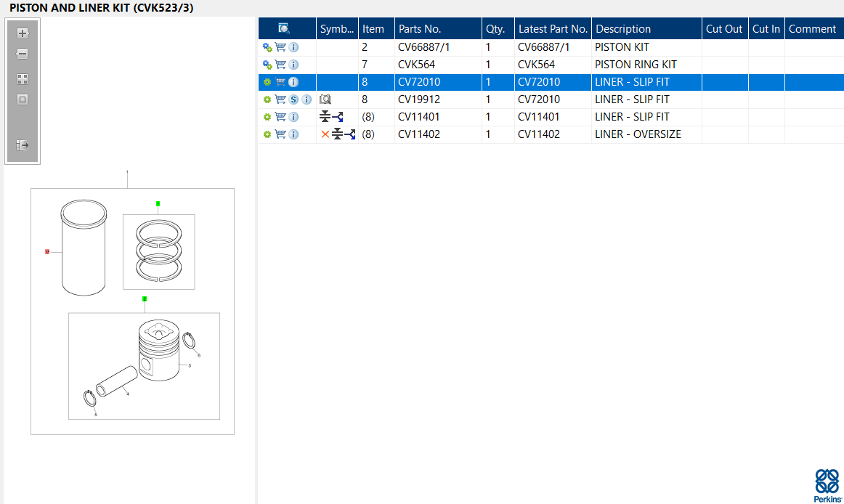The height and width of the screenshot is (504, 844).
Task: Click the compress-lines symbol for CV11401
Action: click(x=325, y=116)
